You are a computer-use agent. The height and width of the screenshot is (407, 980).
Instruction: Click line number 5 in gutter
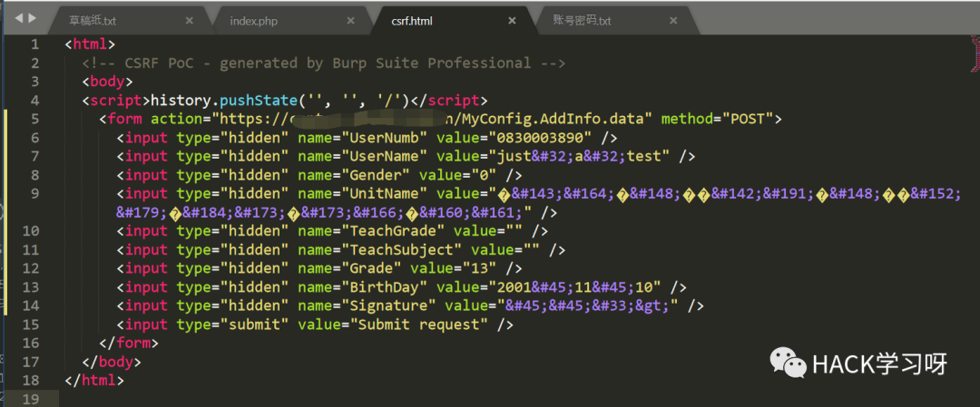(x=34, y=119)
